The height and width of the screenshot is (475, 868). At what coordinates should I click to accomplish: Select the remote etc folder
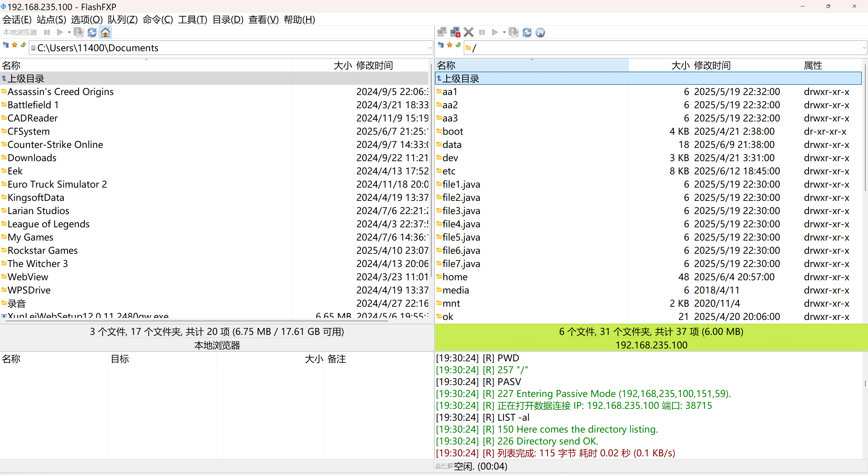[449, 171]
